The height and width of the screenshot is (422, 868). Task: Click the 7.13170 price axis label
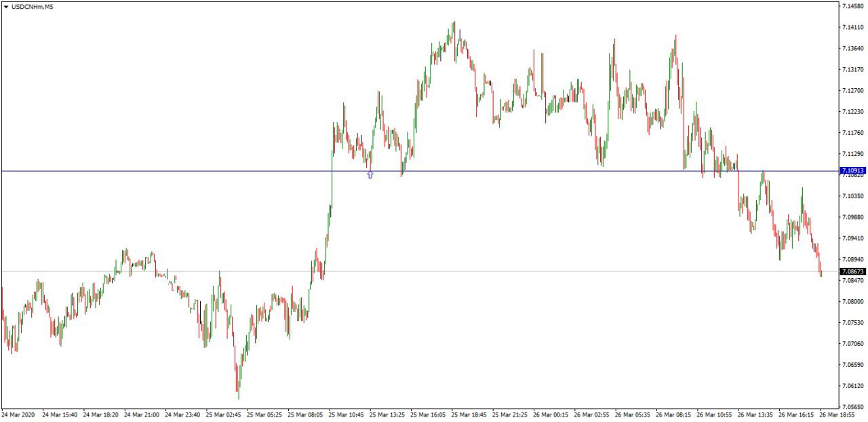pos(853,69)
